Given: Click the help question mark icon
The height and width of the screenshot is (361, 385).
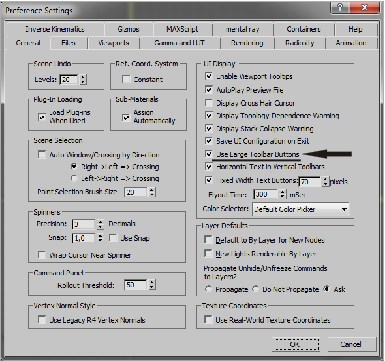Looking at the screenshot, I should [340, 8].
